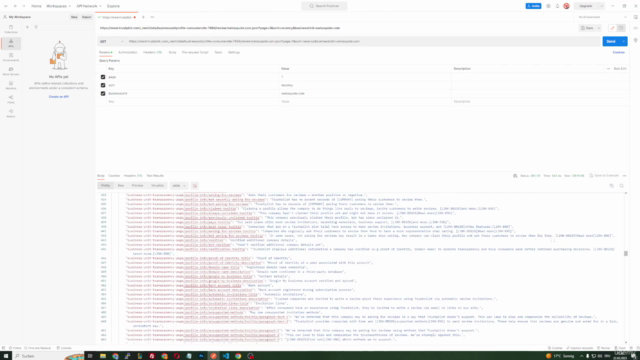Open the response pane three-dots menu
This screenshot has width=640, height=360.
(x=625, y=176)
